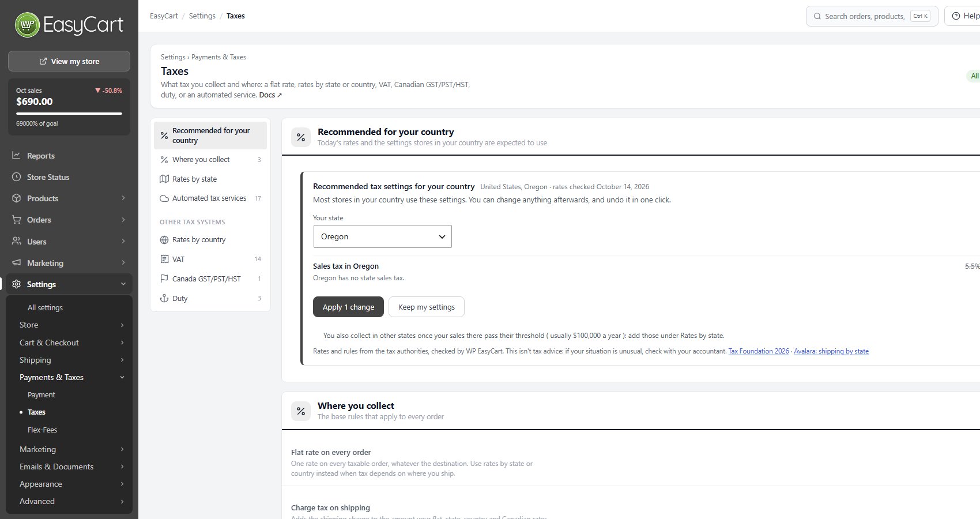Image resolution: width=980 pixels, height=519 pixels.
Task: Expand the Products menu chevron
Action: pos(123,198)
